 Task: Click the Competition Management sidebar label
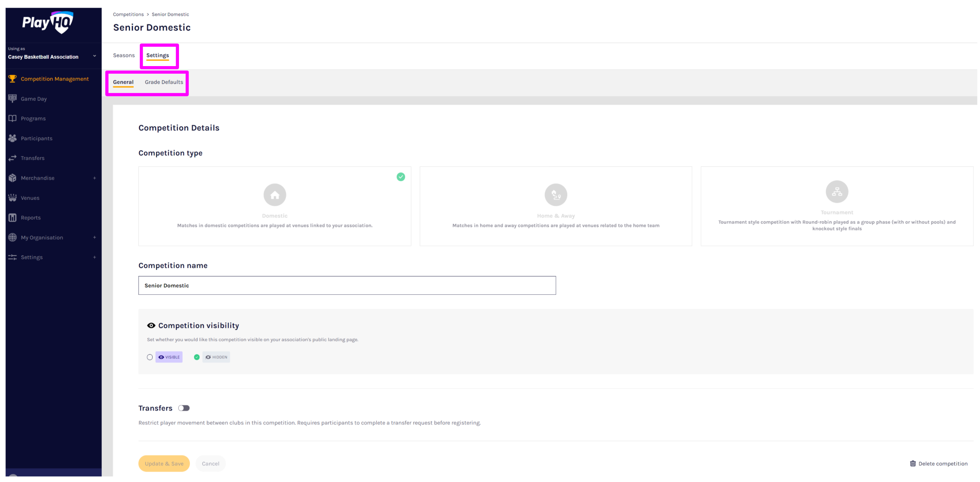[54, 79]
